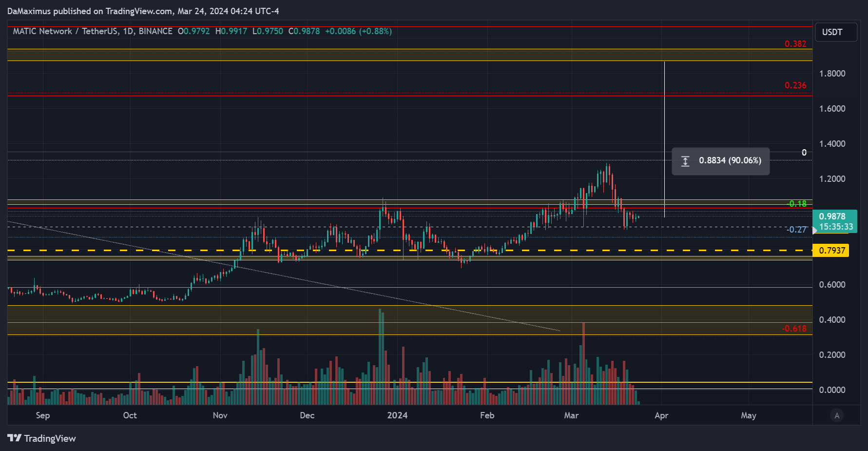868x451 pixels.
Task: Click the 1.6000 price axis value
Action: (x=832, y=109)
